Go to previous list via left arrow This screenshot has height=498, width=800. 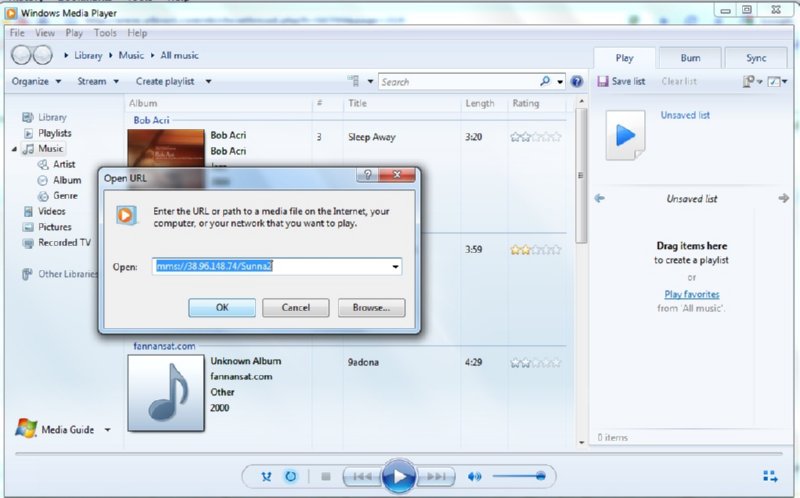tap(599, 198)
